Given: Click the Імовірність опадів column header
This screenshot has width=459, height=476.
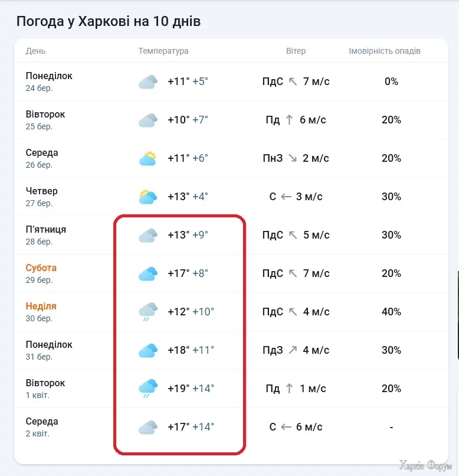Looking at the screenshot, I should [x=385, y=51].
